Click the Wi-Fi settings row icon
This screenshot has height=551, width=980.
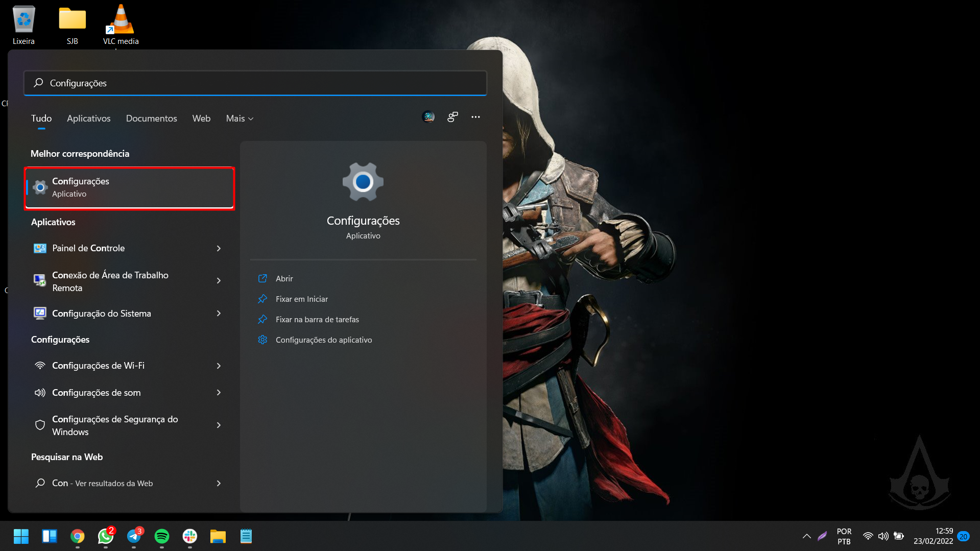(40, 366)
